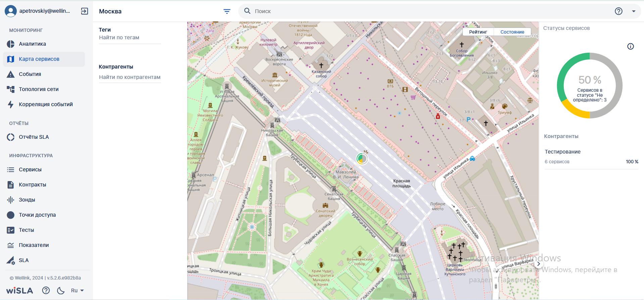Open Топология сети network icon
The height and width of the screenshot is (300, 644).
click(11, 89)
